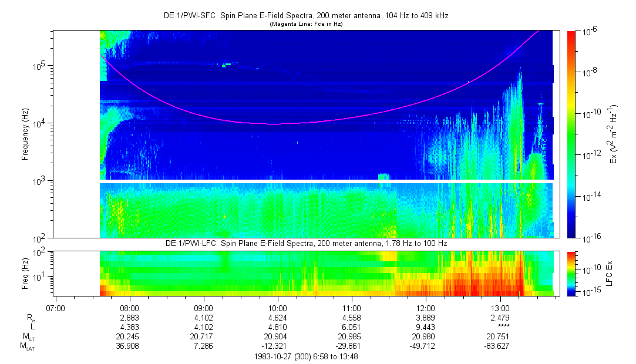Click the LFC Ex color bar
Screen dimensions: 636x364
572,273
